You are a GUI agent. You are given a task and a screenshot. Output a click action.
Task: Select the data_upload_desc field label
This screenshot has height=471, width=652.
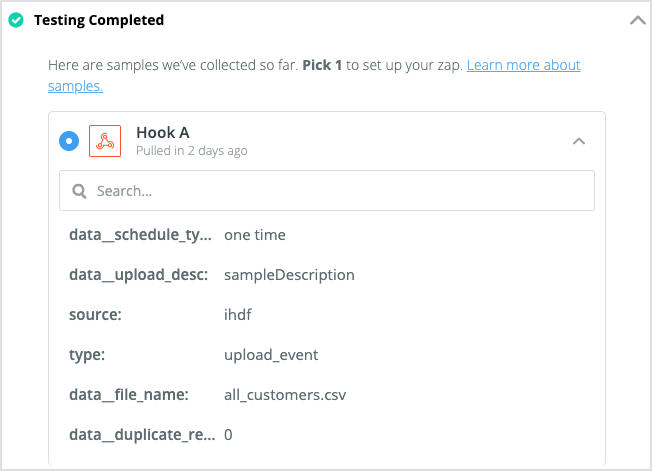click(138, 275)
